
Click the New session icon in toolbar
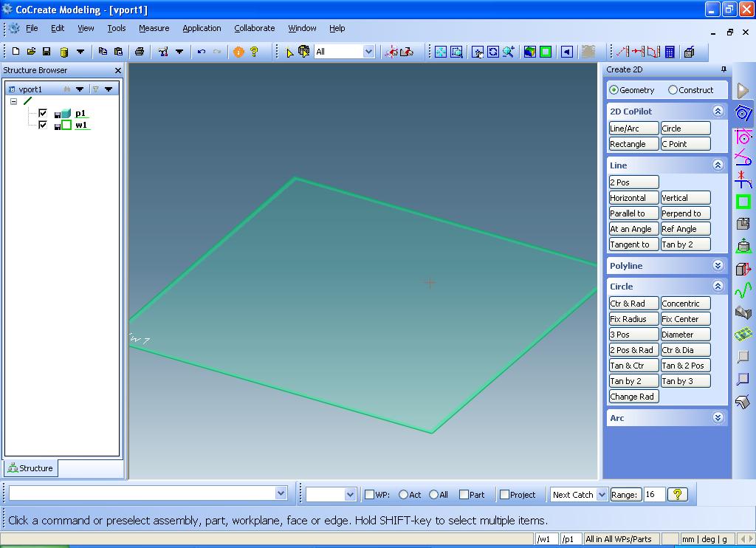tap(16, 51)
